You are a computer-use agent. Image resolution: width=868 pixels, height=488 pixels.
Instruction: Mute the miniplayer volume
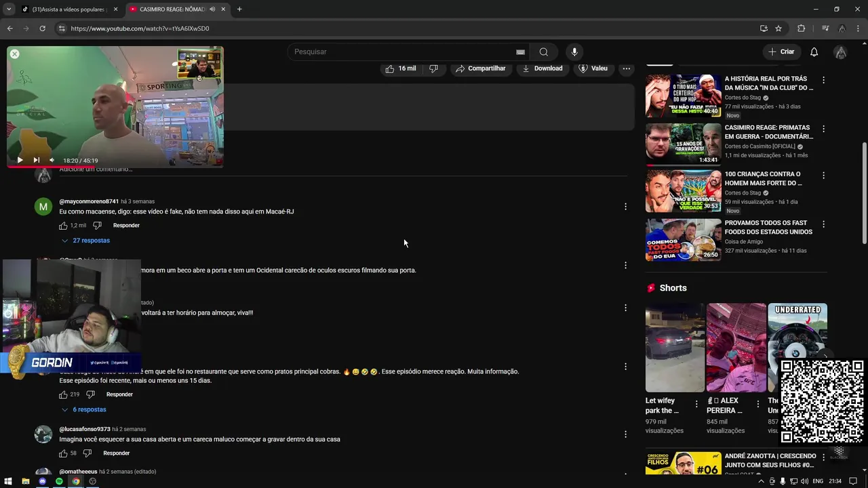52,160
